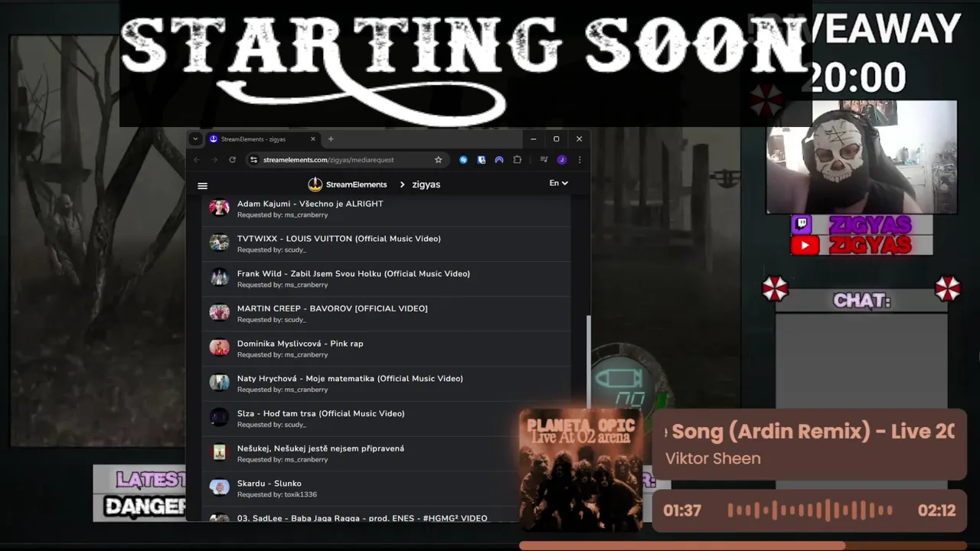Go forward in the browser

click(214, 160)
